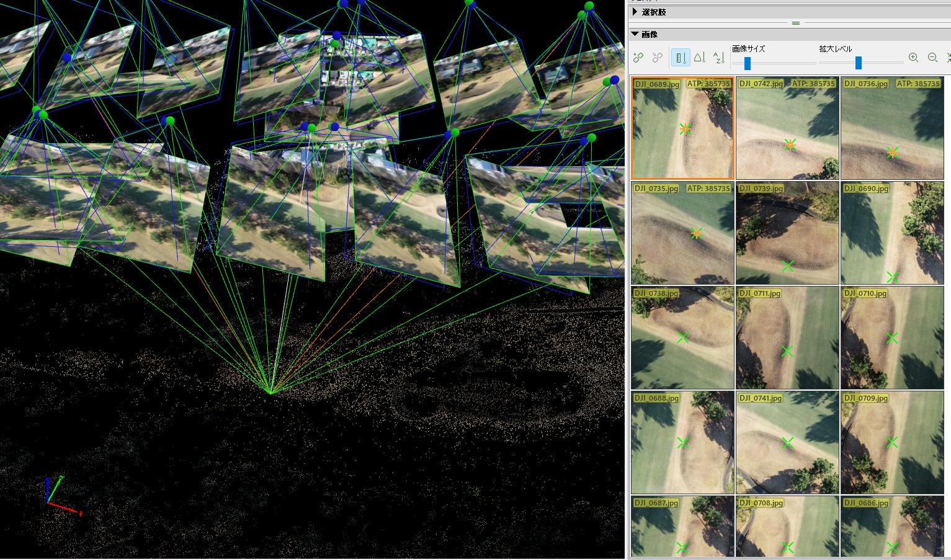Image resolution: width=951 pixels, height=560 pixels.
Task: Click the zoom in magnifier icon
Action: 913,58
